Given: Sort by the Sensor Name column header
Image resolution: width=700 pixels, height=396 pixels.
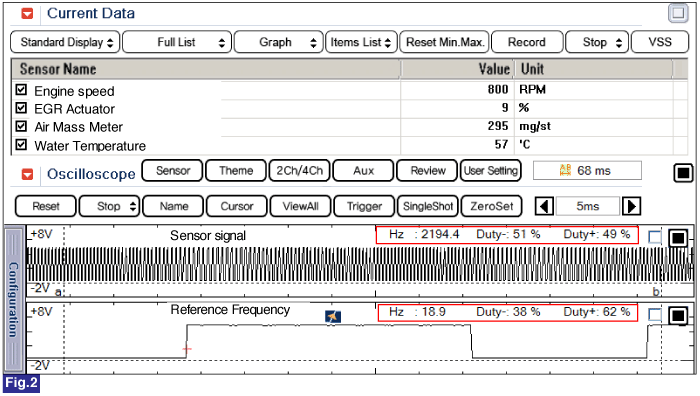Looking at the screenshot, I should [205, 69].
